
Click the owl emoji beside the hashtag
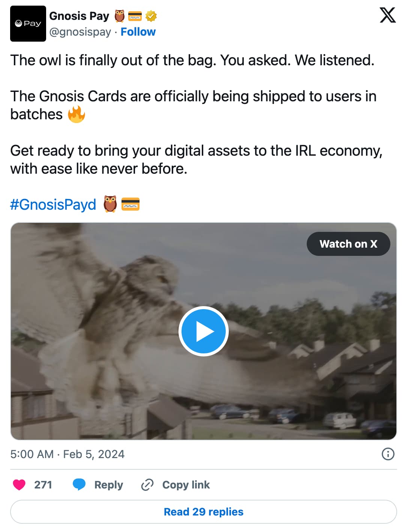point(110,204)
